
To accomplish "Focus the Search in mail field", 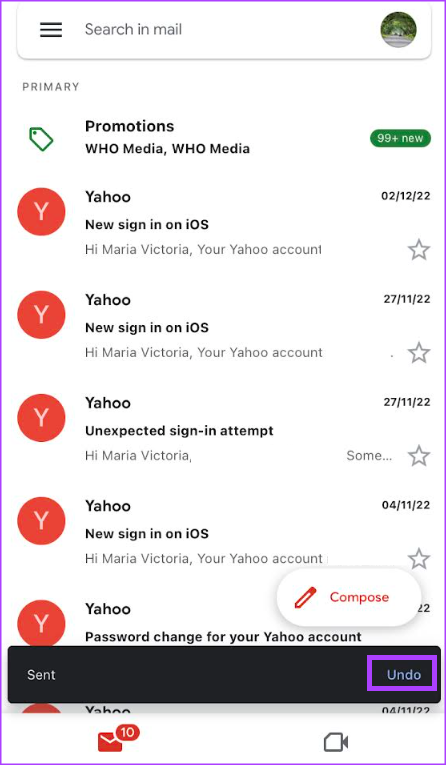I will tap(224, 30).
